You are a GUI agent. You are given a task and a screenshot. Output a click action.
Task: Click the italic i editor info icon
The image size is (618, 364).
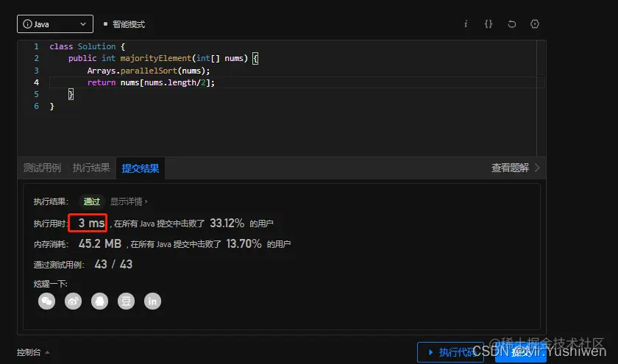point(466,24)
